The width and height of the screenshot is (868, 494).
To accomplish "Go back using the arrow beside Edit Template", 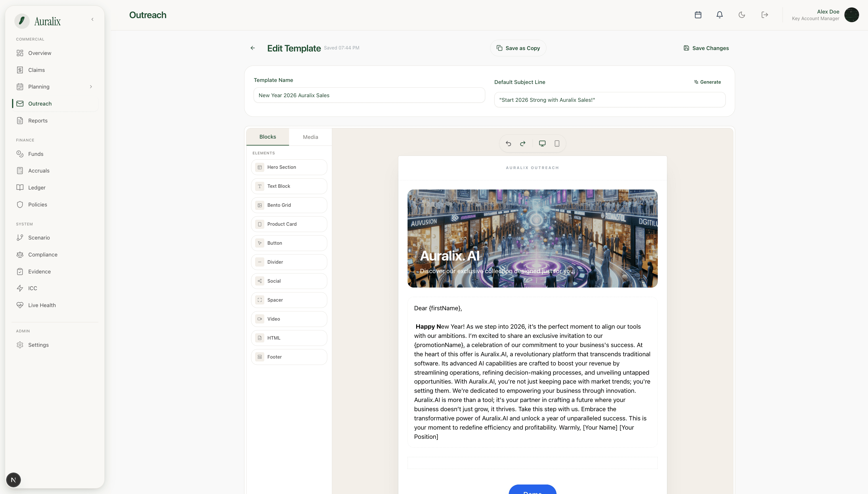I will (x=253, y=48).
